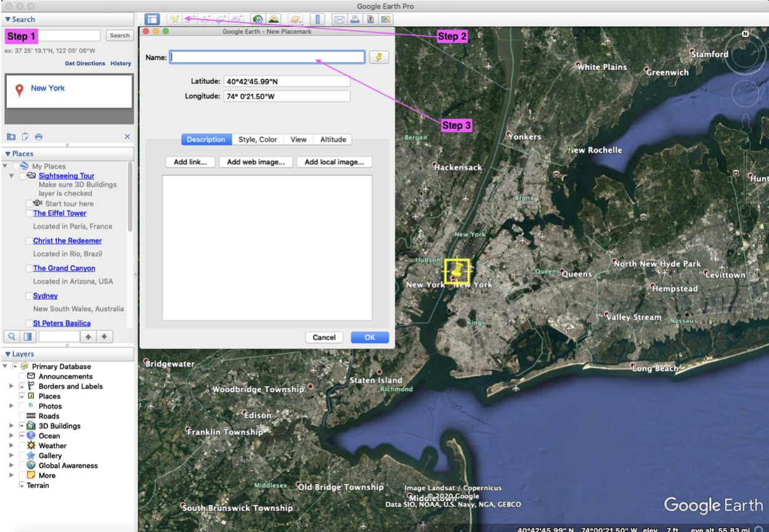
Task: Select the Add Polygon tool
Action: [x=190, y=18]
